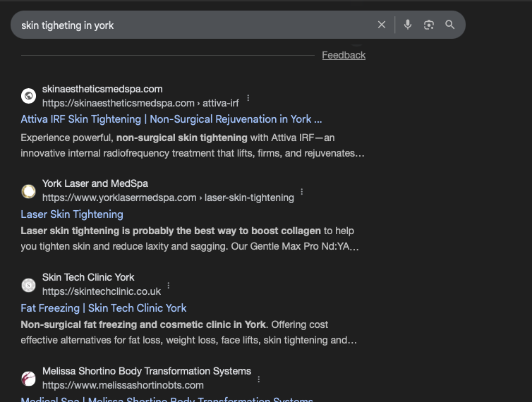532x402 pixels.
Task: Click the 'skinaestheticsmedspa.com' site name
Action: click(102, 90)
